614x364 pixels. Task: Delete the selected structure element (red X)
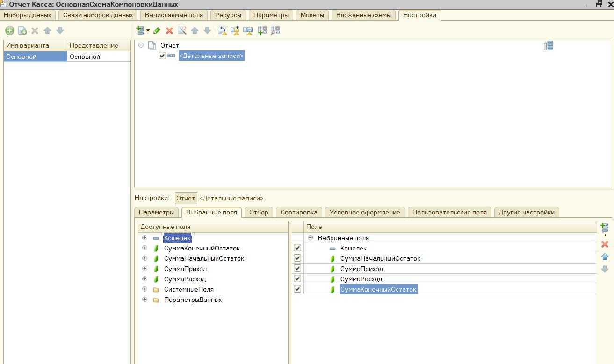pyautogui.click(x=169, y=31)
